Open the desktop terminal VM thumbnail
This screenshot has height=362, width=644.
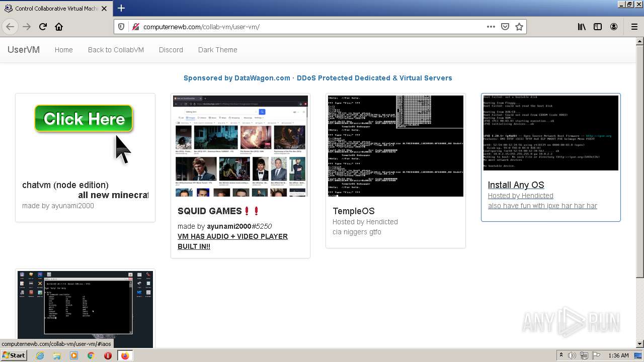85,309
